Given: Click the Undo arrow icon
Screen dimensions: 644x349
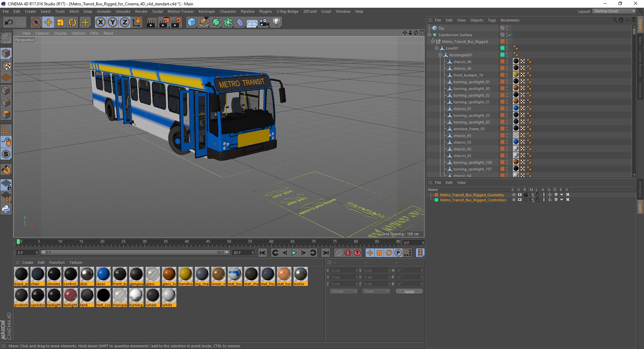Looking at the screenshot, I should pyautogui.click(x=9, y=22).
